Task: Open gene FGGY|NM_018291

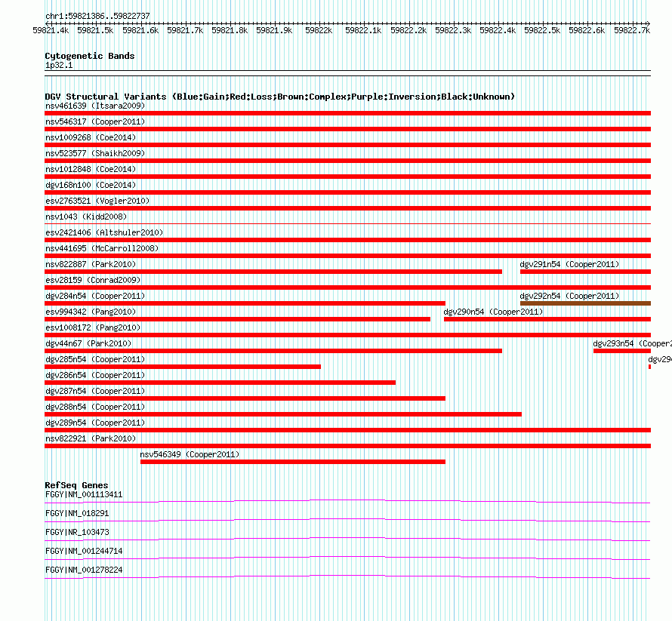Action: [x=77, y=514]
